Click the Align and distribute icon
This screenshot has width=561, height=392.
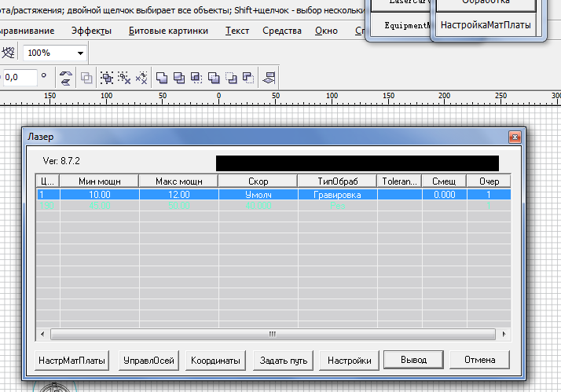pos(269,78)
